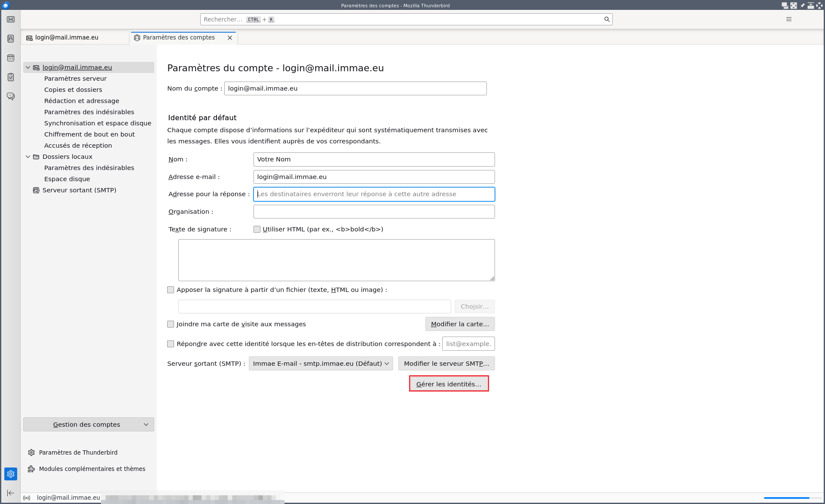This screenshot has height=504, width=825.
Task: Open Accusés de réception
Action: 78,146
